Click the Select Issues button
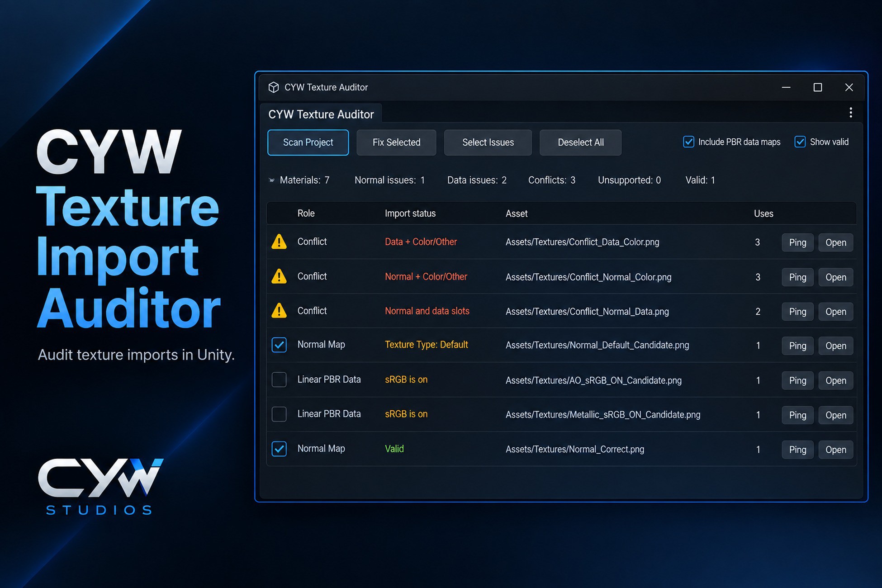The height and width of the screenshot is (588, 882). [488, 142]
